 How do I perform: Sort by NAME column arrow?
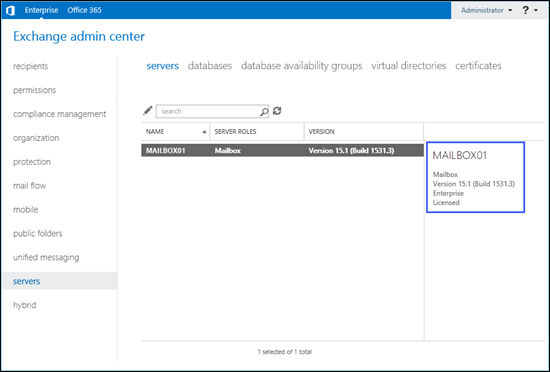click(204, 132)
